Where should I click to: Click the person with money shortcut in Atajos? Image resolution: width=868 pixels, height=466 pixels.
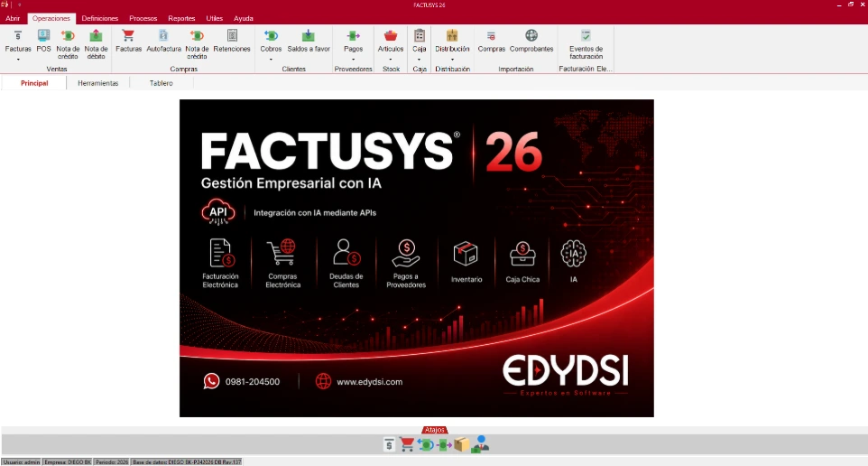480,444
